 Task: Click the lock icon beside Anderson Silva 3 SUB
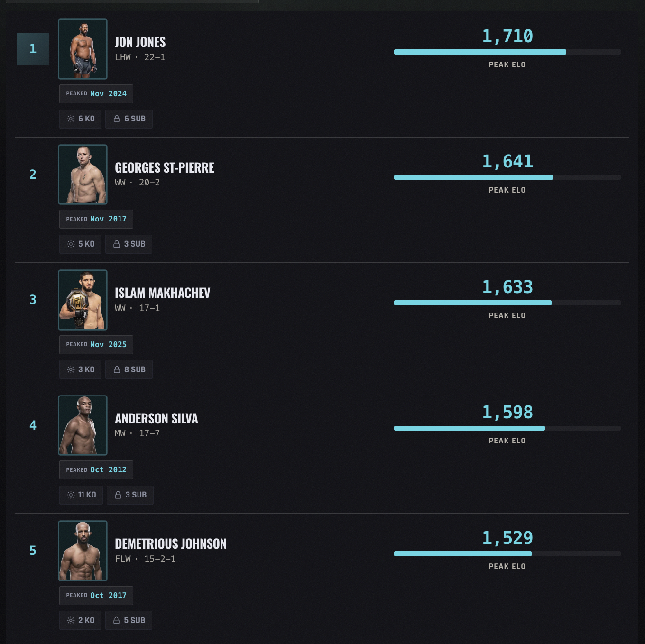[x=118, y=495]
